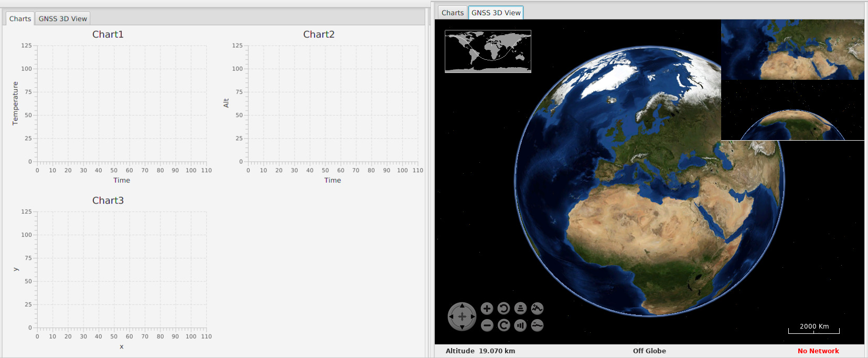Click the x axis label under Chart3
Screen dimensions: 868x358
pos(122,346)
